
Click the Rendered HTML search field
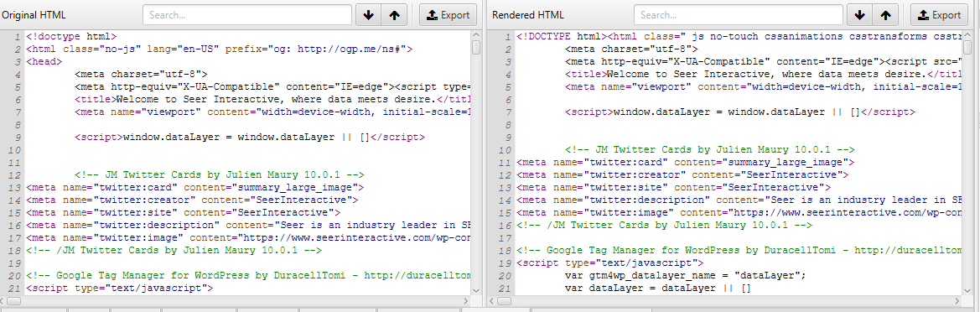738,15
